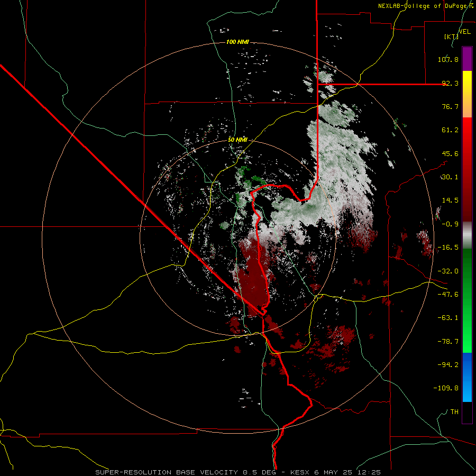476x476 pixels.
Task: Select the 61.2 legend value
Action: click(x=450, y=130)
